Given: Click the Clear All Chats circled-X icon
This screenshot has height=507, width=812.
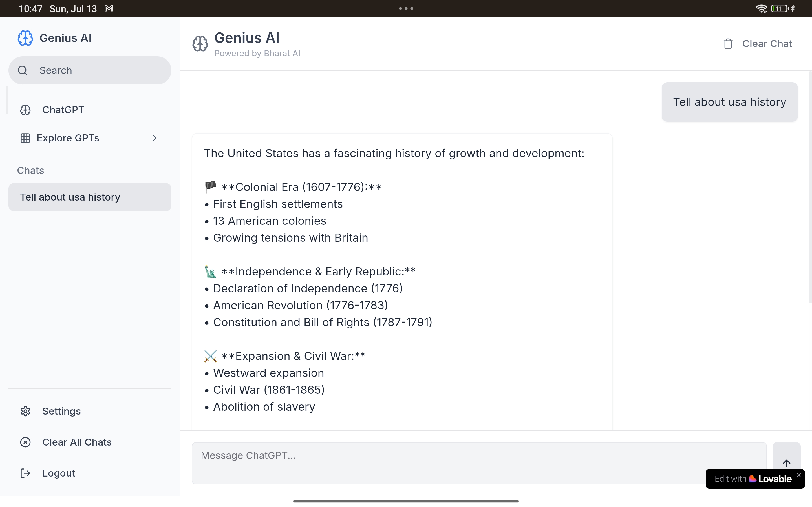Looking at the screenshot, I should click(25, 442).
